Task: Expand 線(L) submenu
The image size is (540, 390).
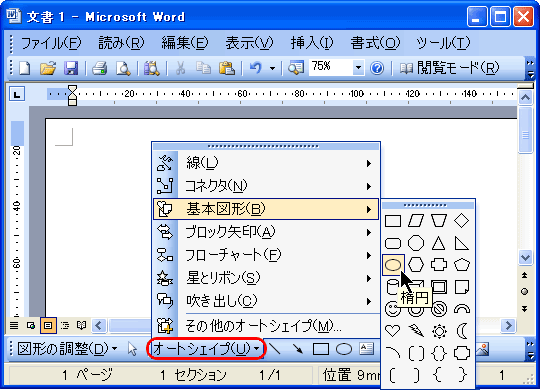Action: [266, 163]
